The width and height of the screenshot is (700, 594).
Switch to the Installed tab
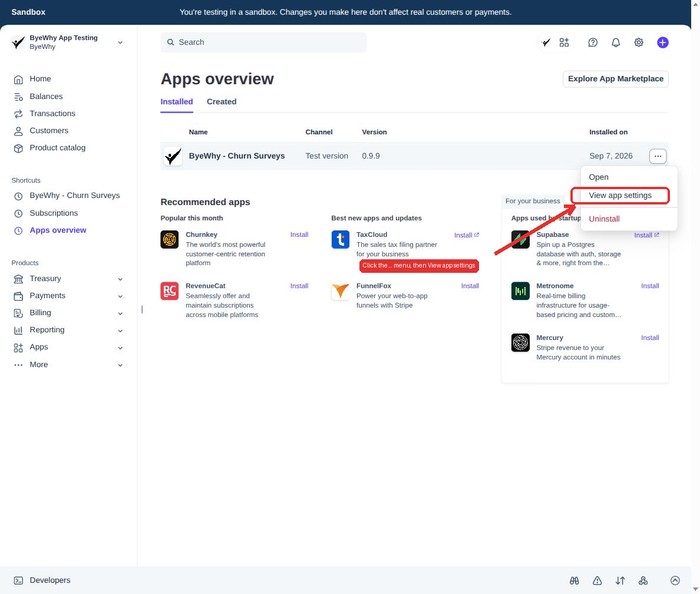[176, 102]
